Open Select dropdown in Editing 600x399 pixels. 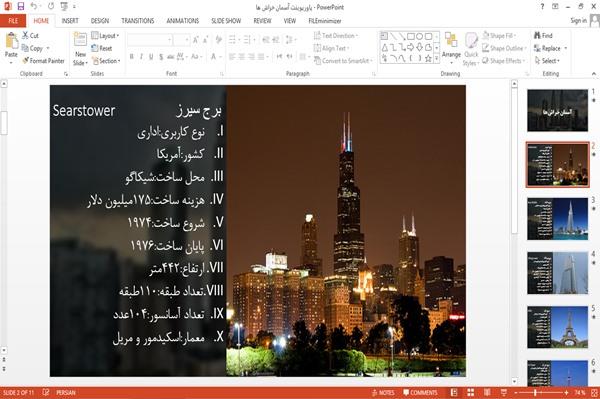point(547,61)
